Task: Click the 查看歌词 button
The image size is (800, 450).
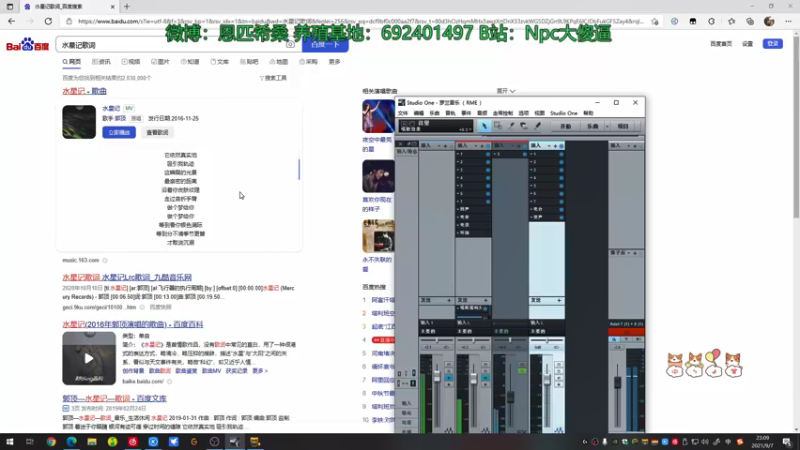Action: pyautogui.click(x=157, y=132)
